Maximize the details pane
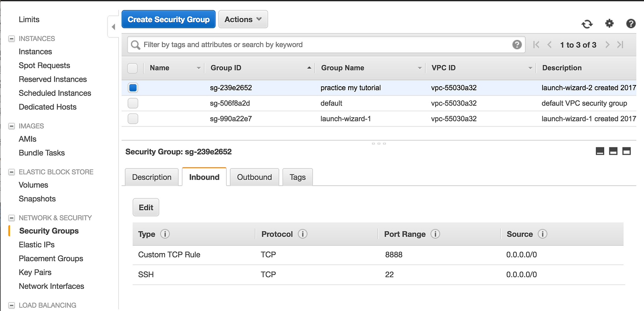 tap(626, 151)
